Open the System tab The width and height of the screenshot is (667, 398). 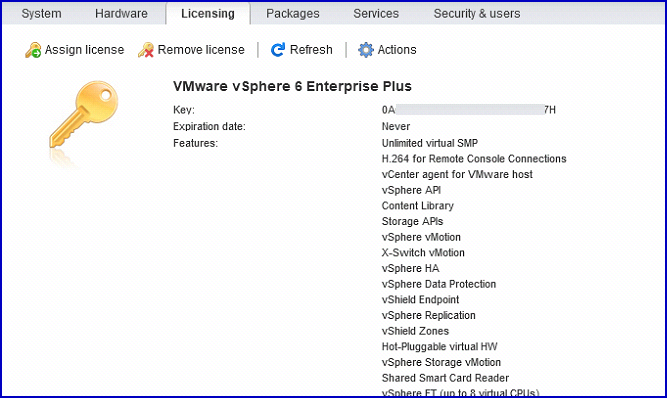41,14
